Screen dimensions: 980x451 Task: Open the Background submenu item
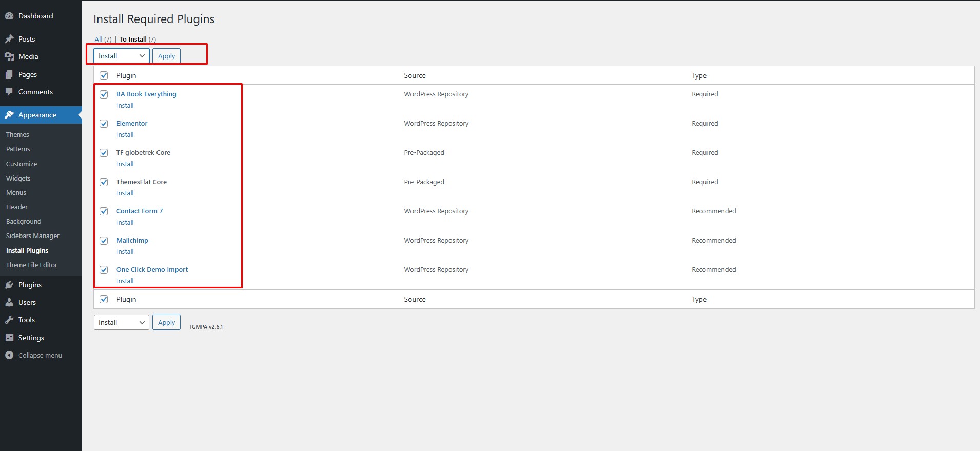click(24, 221)
